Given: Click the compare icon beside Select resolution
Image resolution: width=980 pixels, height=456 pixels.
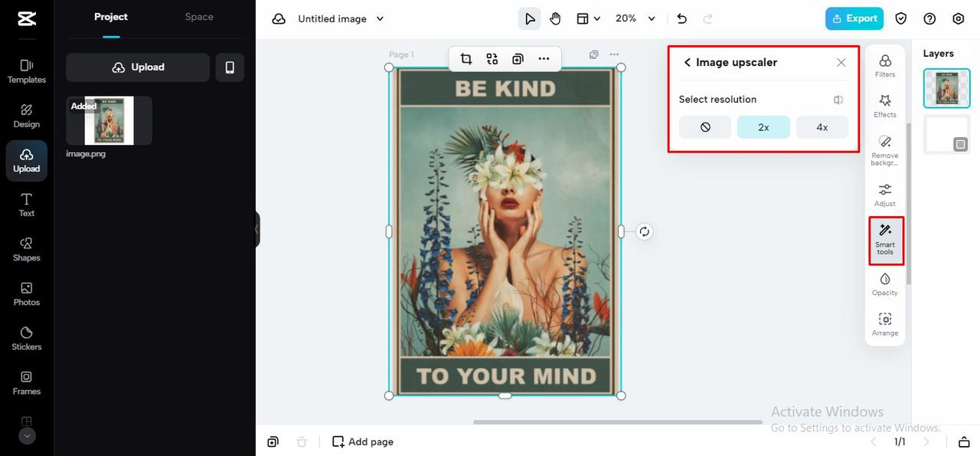Looking at the screenshot, I should click(838, 100).
